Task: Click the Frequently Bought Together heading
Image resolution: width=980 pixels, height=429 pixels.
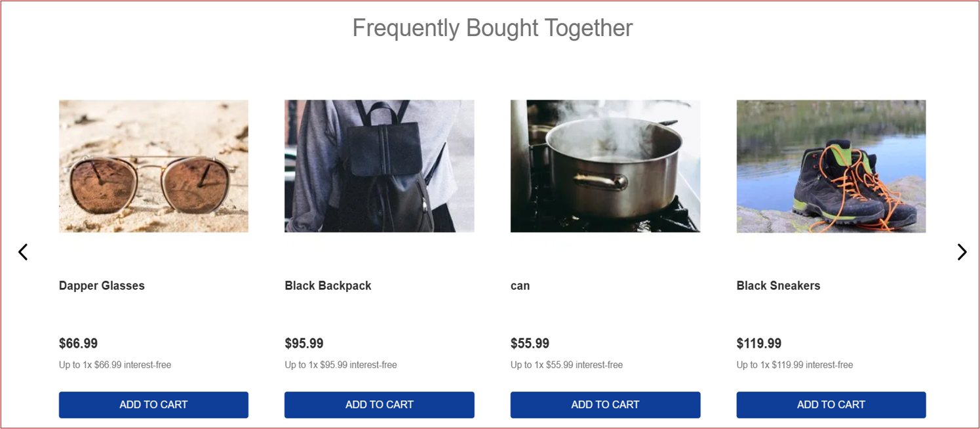Action: pyautogui.click(x=492, y=28)
